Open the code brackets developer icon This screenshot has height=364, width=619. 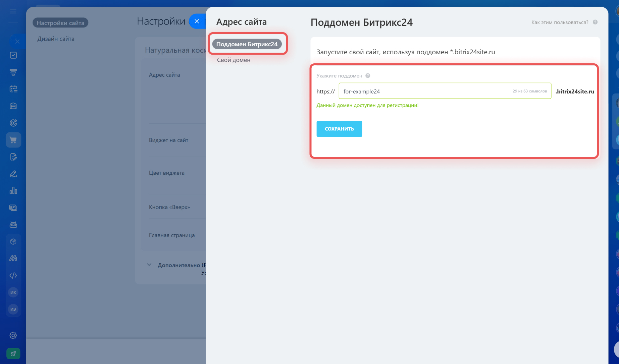(13, 276)
